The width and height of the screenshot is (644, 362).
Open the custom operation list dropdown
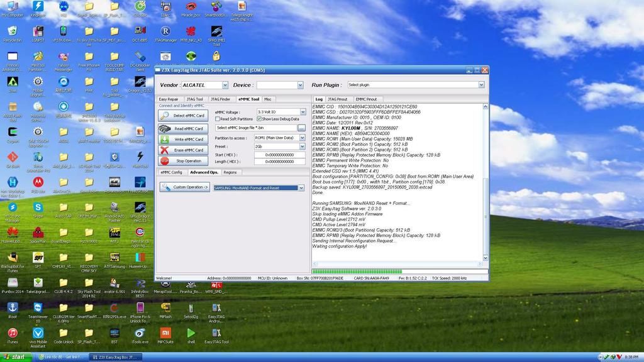(x=301, y=188)
